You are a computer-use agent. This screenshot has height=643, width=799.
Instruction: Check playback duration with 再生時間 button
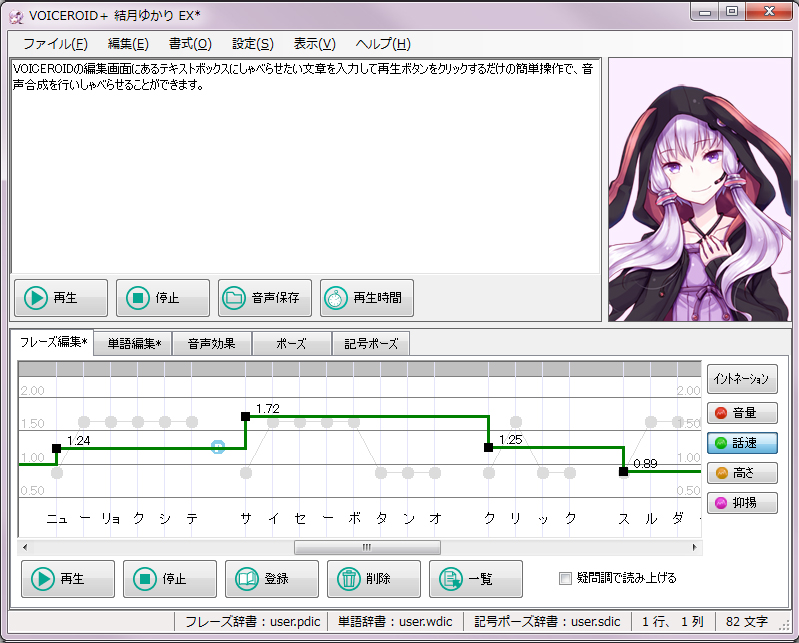pyautogui.click(x=366, y=298)
